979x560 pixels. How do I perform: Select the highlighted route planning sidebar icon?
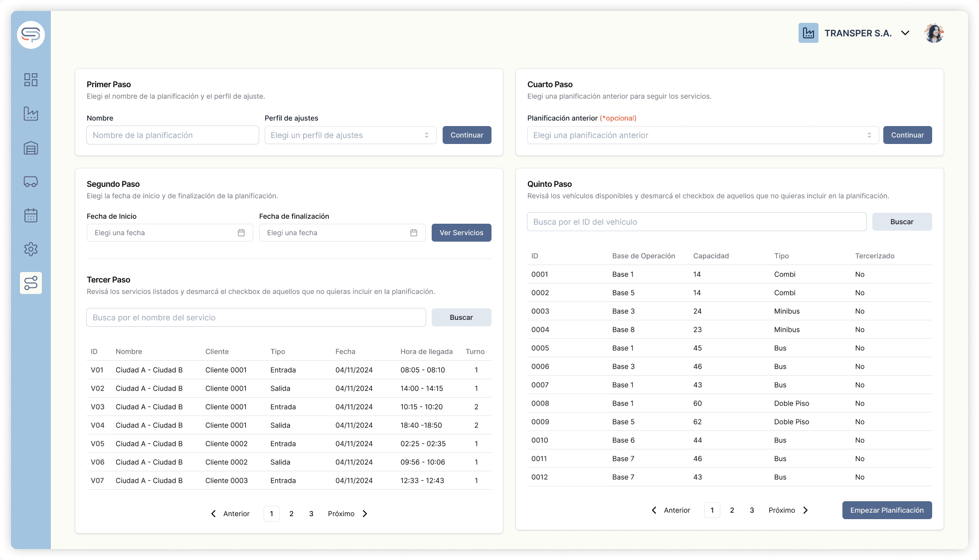(31, 283)
